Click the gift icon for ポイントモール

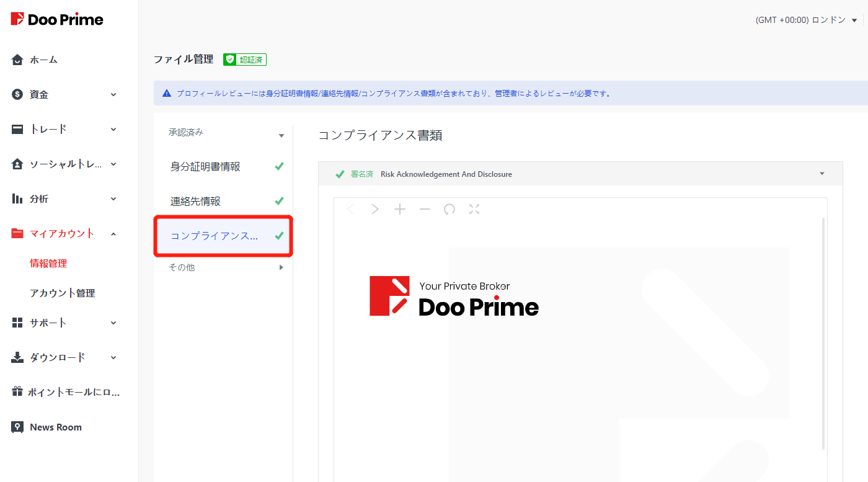17,392
